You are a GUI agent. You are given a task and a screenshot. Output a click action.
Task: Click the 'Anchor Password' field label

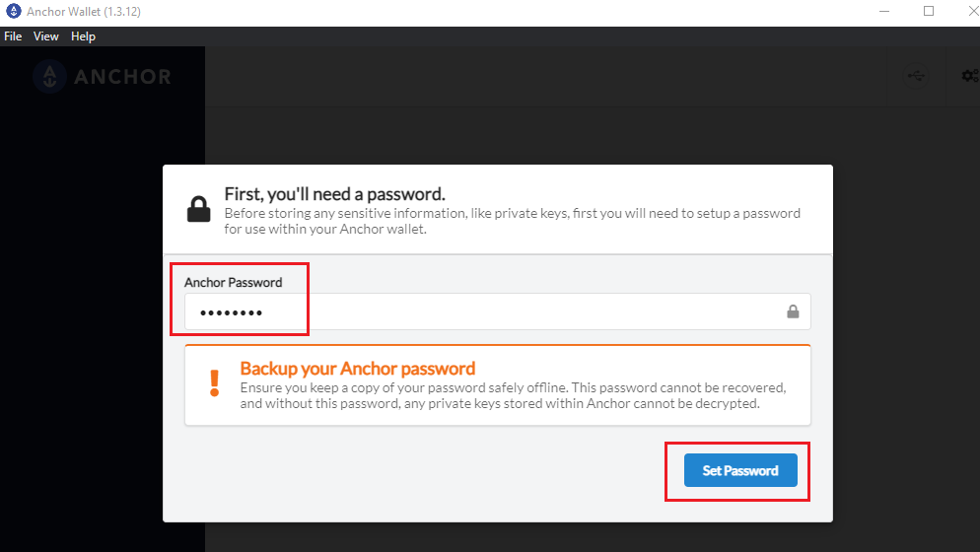click(x=233, y=283)
